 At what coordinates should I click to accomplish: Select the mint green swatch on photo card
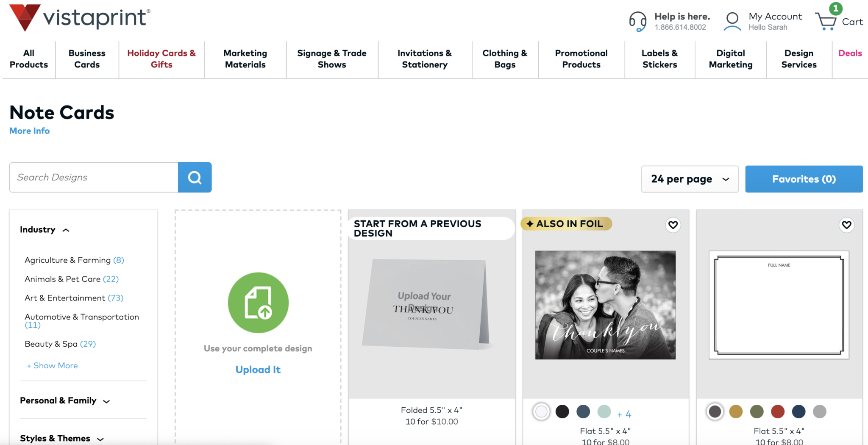click(x=604, y=412)
